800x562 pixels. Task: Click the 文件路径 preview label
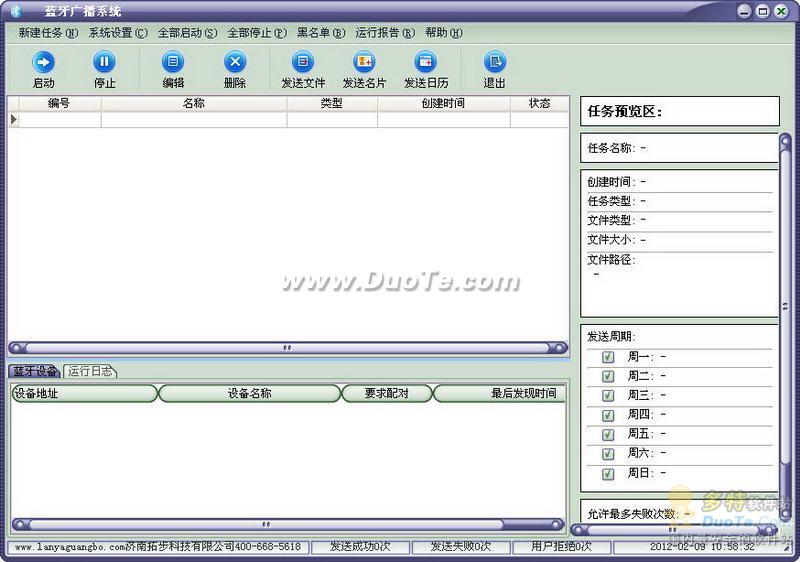(x=611, y=260)
